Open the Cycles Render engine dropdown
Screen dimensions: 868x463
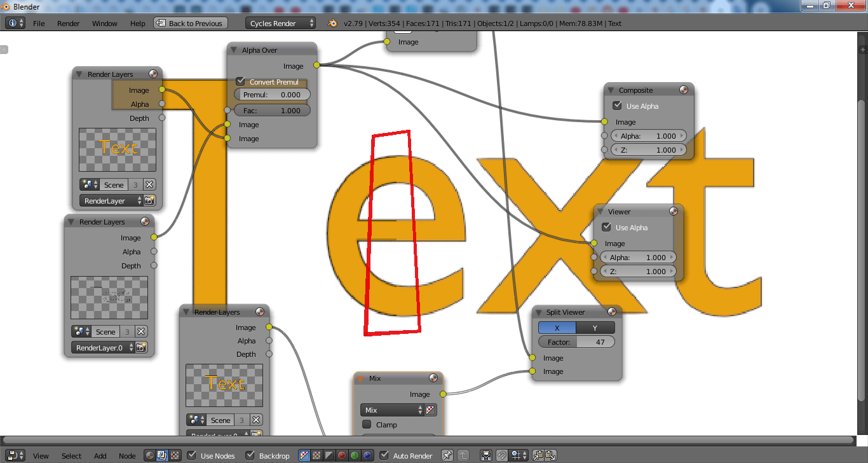coord(280,23)
